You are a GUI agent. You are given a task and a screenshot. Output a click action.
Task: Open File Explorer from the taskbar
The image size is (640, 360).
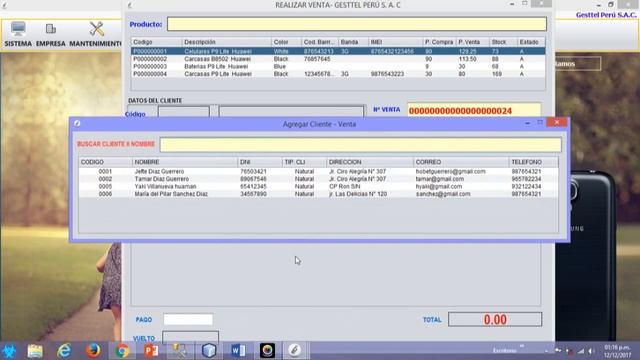tap(35, 351)
